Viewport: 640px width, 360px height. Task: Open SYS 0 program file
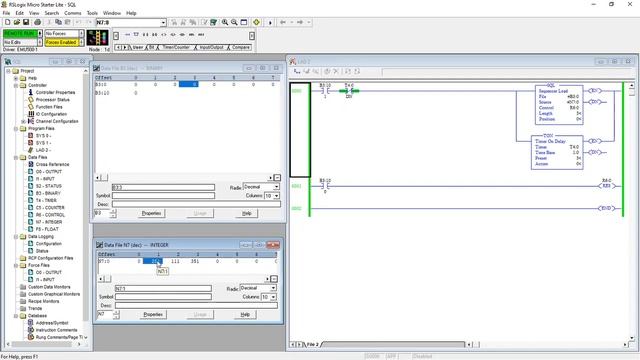pos(43,136)
